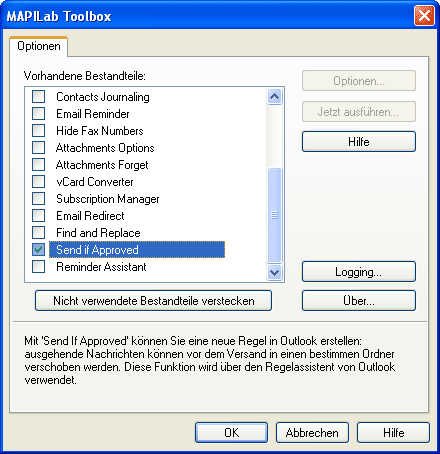Click the list scrollbar down arrow
Image resolution: width=440 pixels, height=454 pixels.
coord(275,273)
